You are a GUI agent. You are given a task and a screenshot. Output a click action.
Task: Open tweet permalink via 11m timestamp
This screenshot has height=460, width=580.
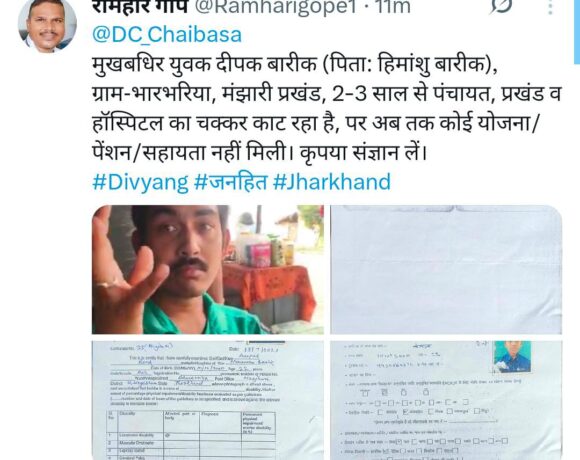394,6
